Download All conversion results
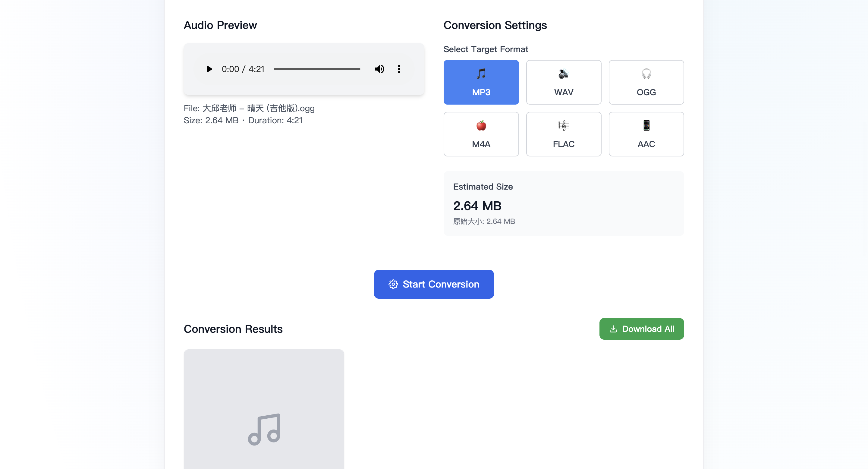 (x=642, y=329)
